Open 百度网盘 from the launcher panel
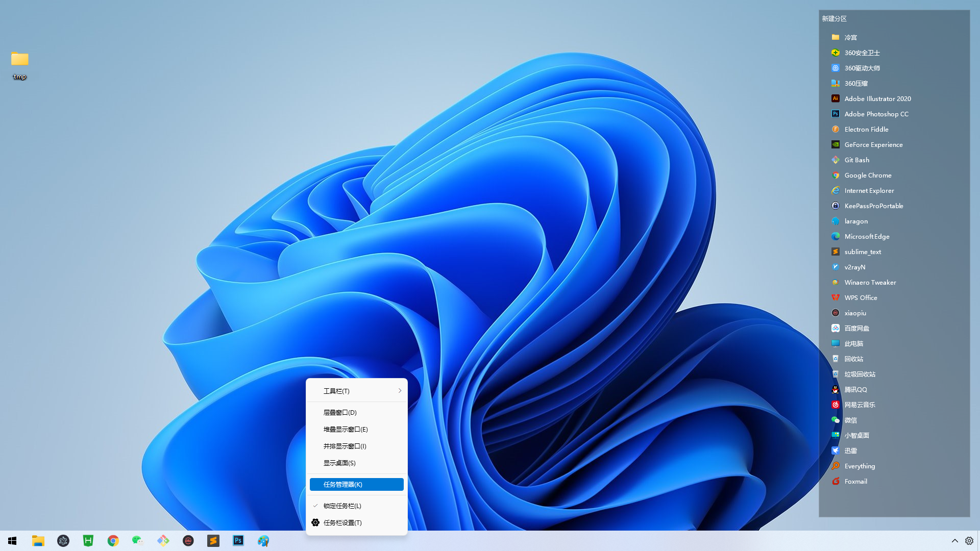The width and height of the screenshot is (980, 551). (856, 328)
